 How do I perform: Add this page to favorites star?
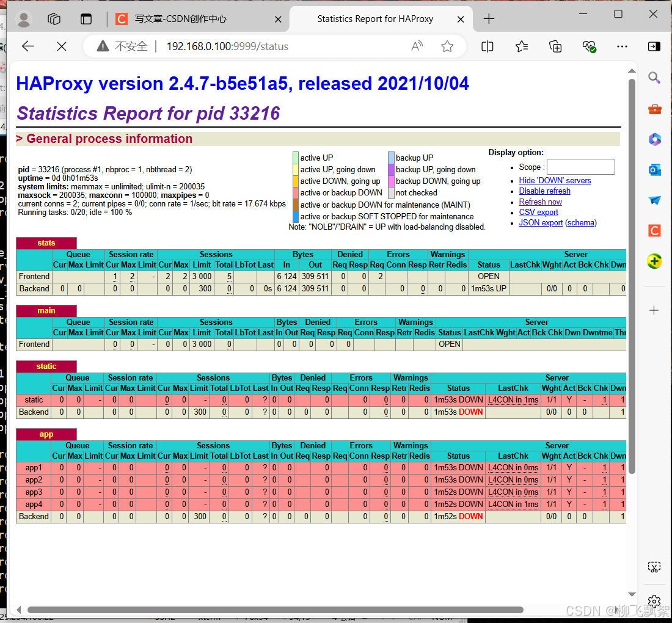click(447, 46)
